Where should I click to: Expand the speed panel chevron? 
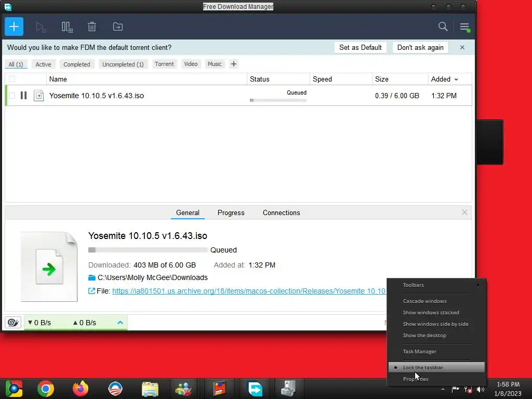120,322
